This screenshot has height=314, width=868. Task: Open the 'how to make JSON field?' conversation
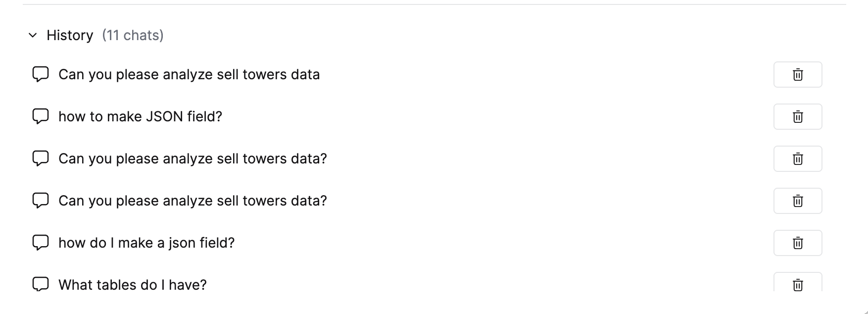[140, 116]
